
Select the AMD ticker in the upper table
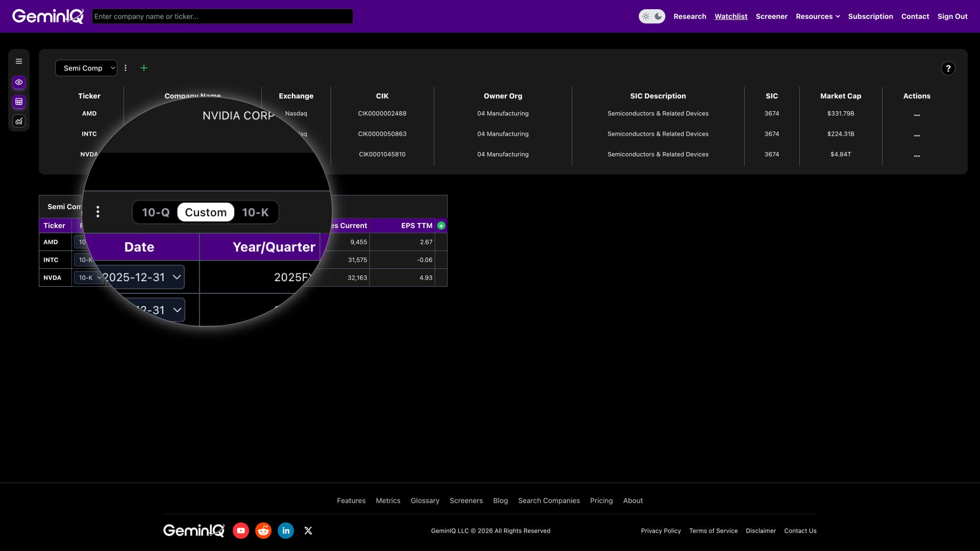[x=89, y=113]
